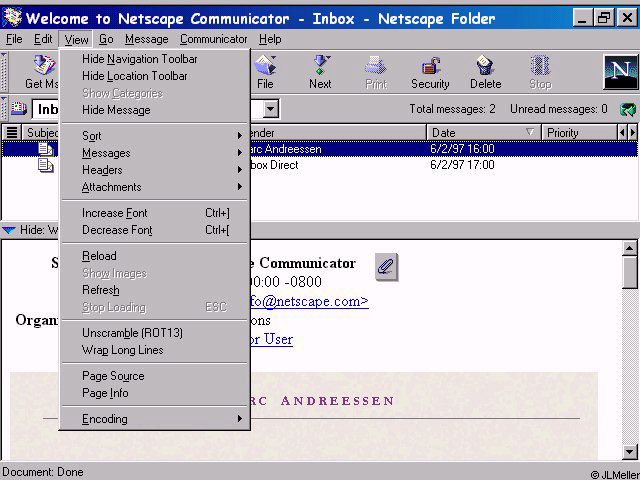
Task: Click the netscape.com email link
Action: (x=309, y=301)
